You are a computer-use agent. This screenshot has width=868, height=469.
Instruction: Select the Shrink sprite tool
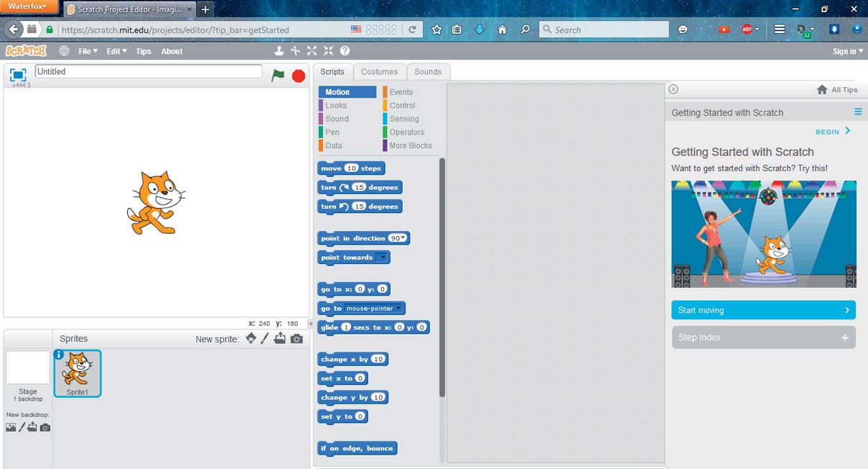pos(328,51)
